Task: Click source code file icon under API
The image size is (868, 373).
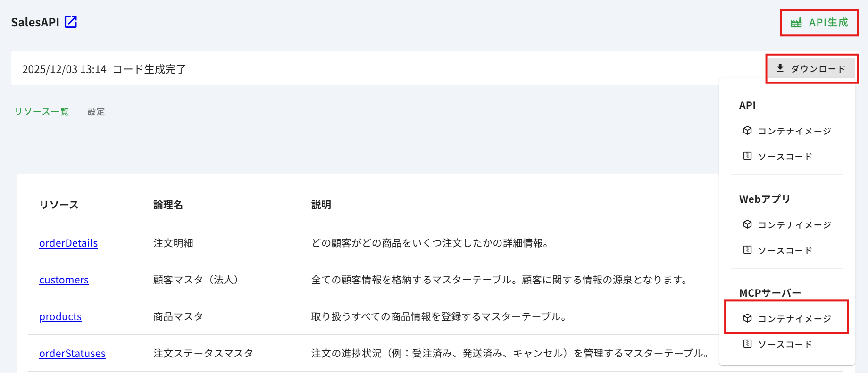Action: tap(747, 156)
